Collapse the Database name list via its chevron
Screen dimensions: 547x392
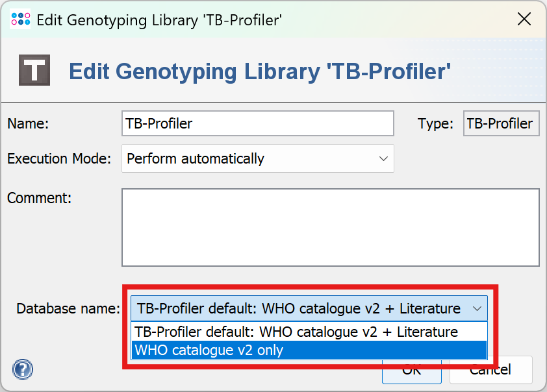pos(477,308)
